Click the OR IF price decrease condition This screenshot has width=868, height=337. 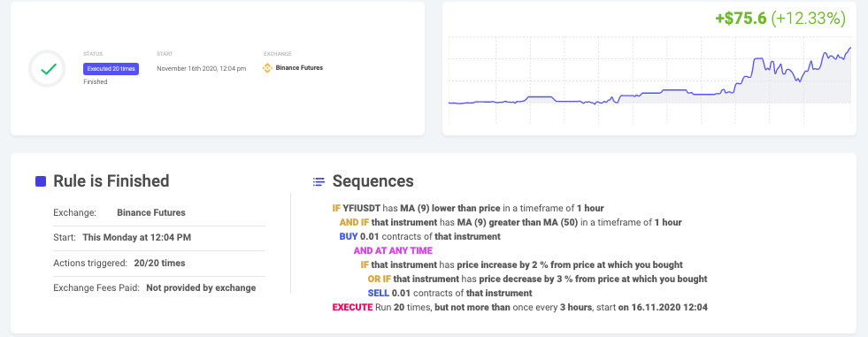click(537, 279)
